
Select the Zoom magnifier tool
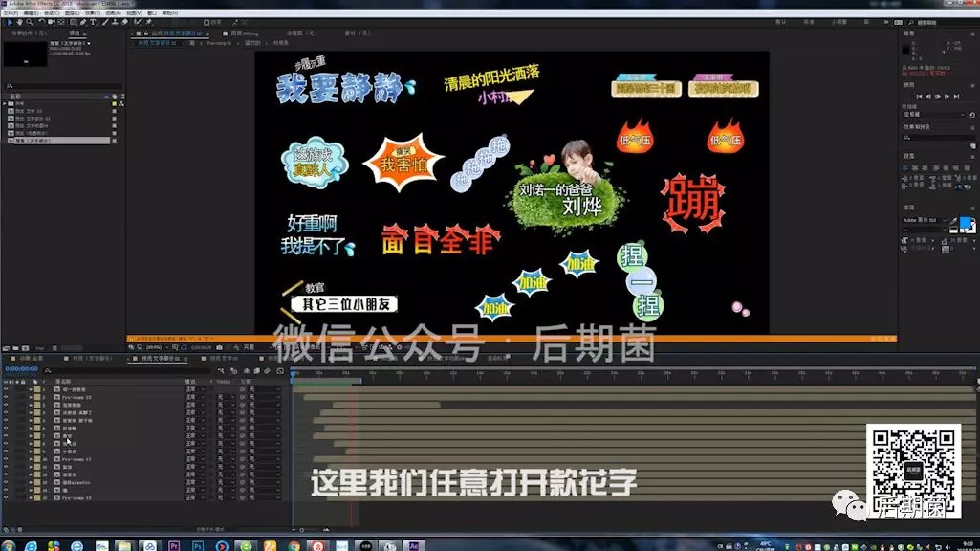30,22
